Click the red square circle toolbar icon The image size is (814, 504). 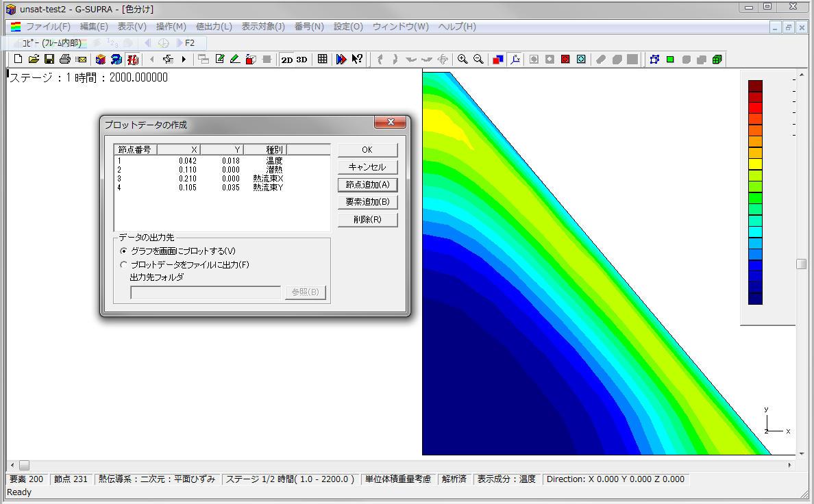click(565, 59)
